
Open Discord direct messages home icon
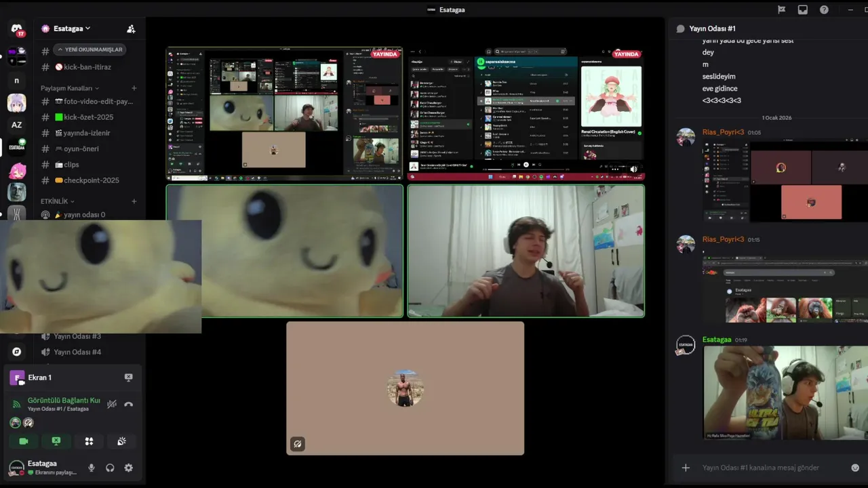click(x=17, y=29)
